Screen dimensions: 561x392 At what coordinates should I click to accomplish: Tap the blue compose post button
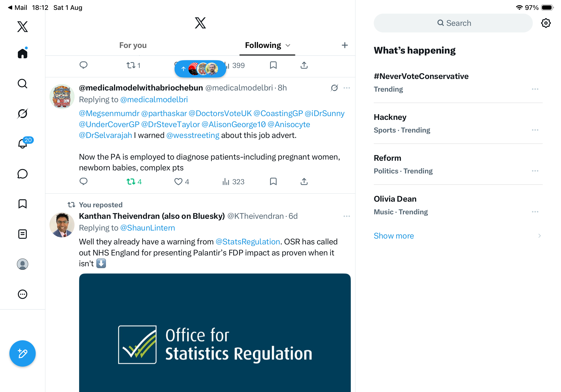point(23,353)
